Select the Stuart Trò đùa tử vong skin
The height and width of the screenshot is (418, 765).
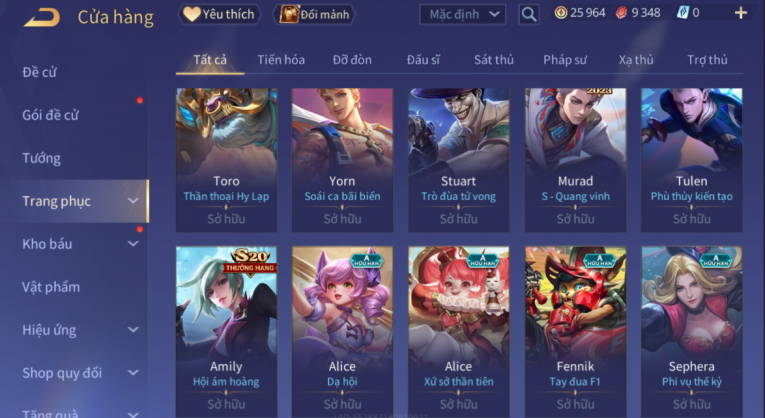(459, 160)
